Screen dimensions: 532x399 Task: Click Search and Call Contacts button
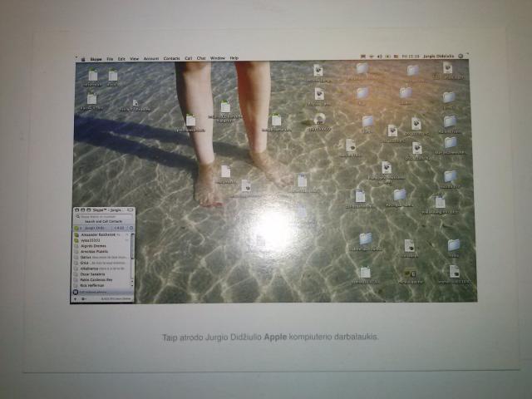coord(102,222)
